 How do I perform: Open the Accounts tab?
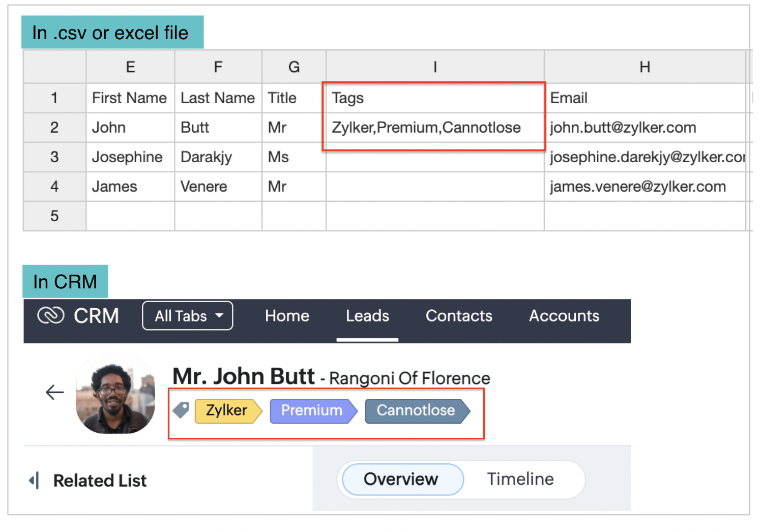coord(564,316)
